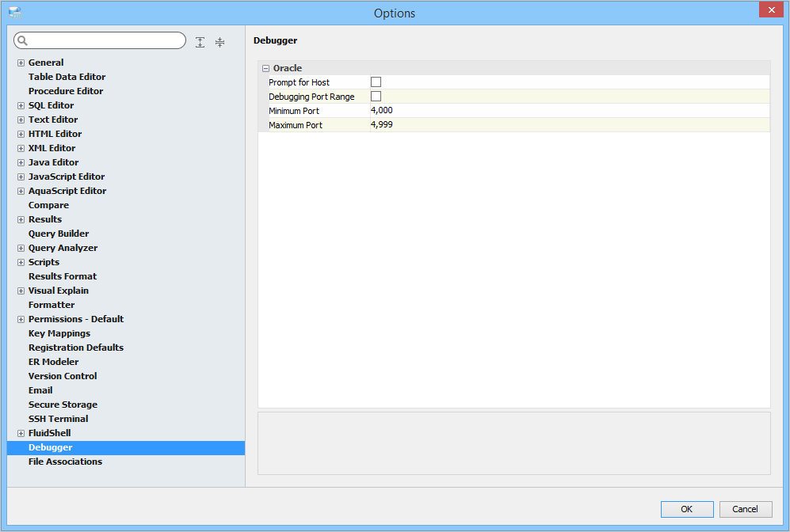Expand the Text Editor node
The width and height of the screenshot is (790, 532).
(21, 120)
